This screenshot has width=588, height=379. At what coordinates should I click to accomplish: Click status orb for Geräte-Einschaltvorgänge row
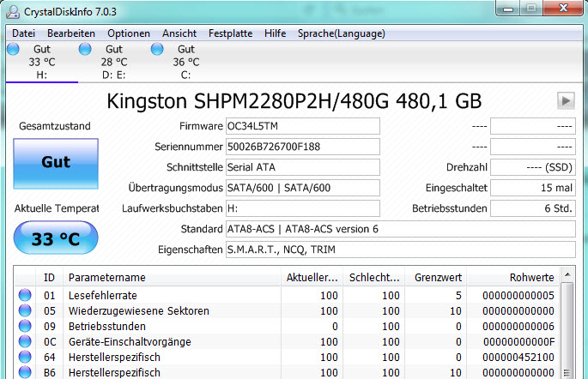25,341
